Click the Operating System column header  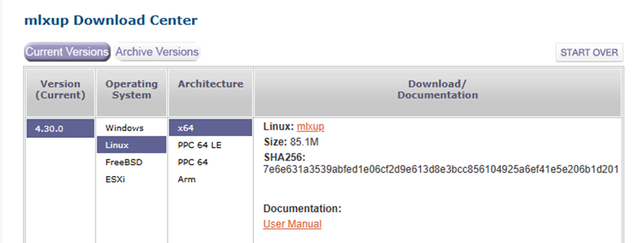tap(132, 90)
